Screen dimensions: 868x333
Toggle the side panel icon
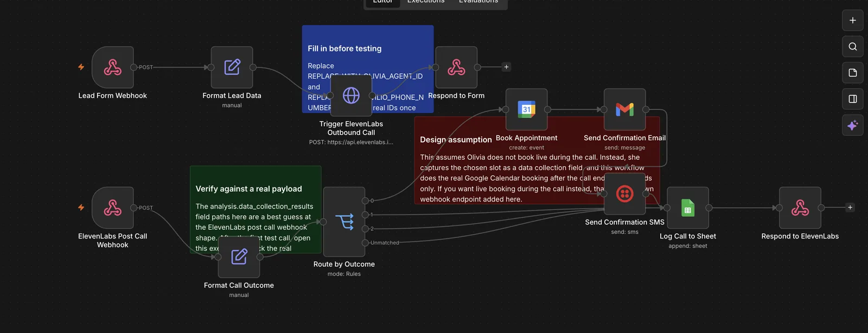coord(853,99)
